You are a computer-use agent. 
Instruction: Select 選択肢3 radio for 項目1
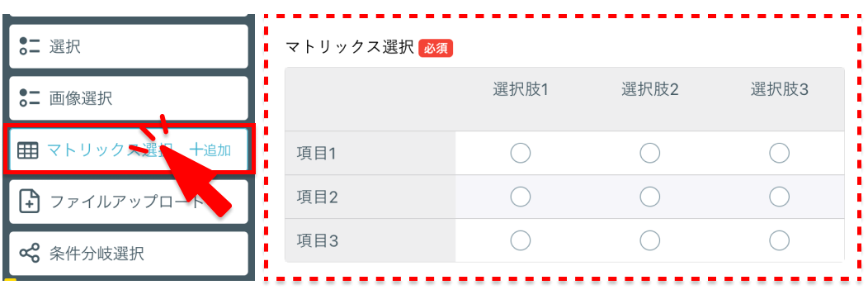point(780,153)
